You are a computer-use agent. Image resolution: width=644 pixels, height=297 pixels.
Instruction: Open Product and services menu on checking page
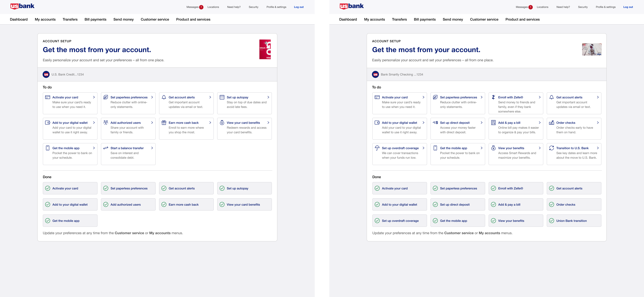point(522,19)
